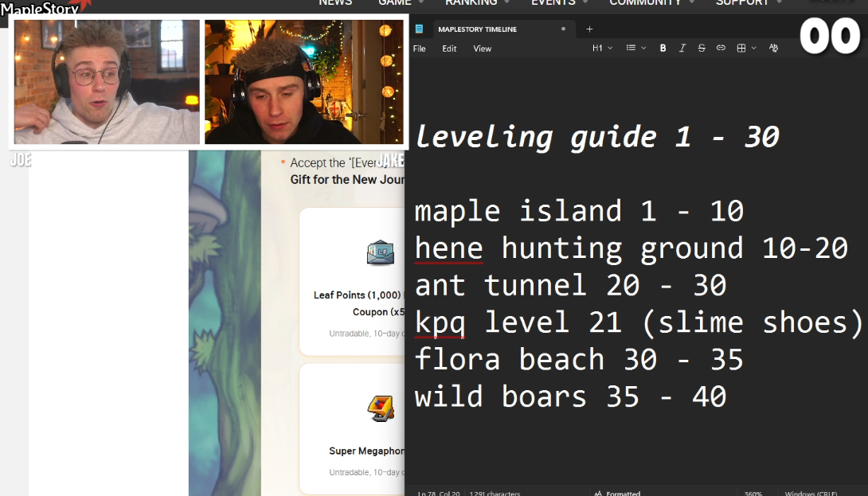Click the unsaved-changes dot on the MAPLESTORY TIMELINE tab
This screenshot has width=868, height=496.
click(564, 29)
